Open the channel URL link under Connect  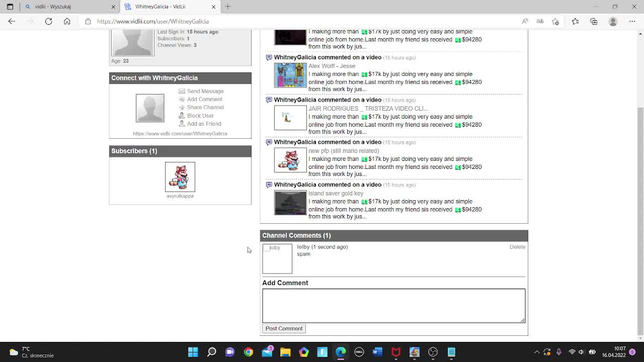click(x=180, y=134)
